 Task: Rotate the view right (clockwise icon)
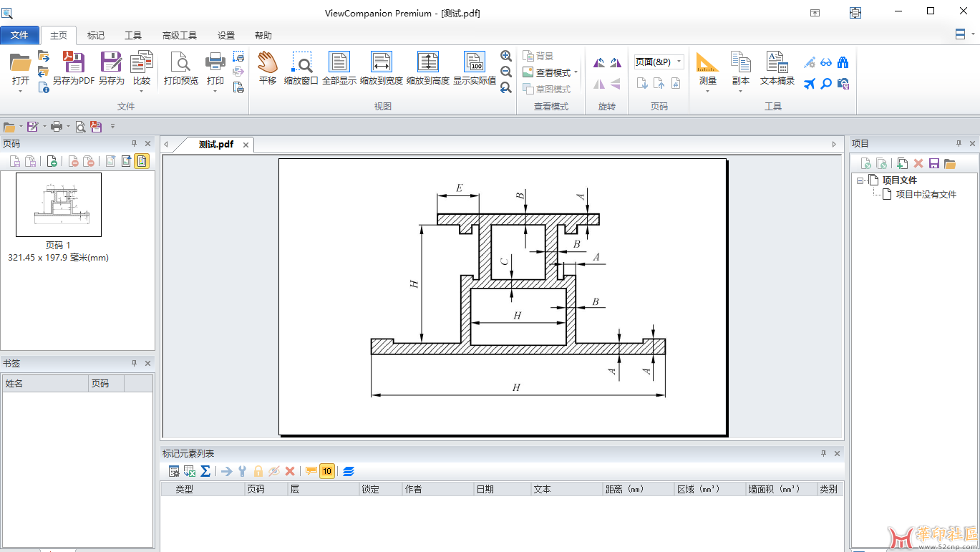[x=615, y=63]
